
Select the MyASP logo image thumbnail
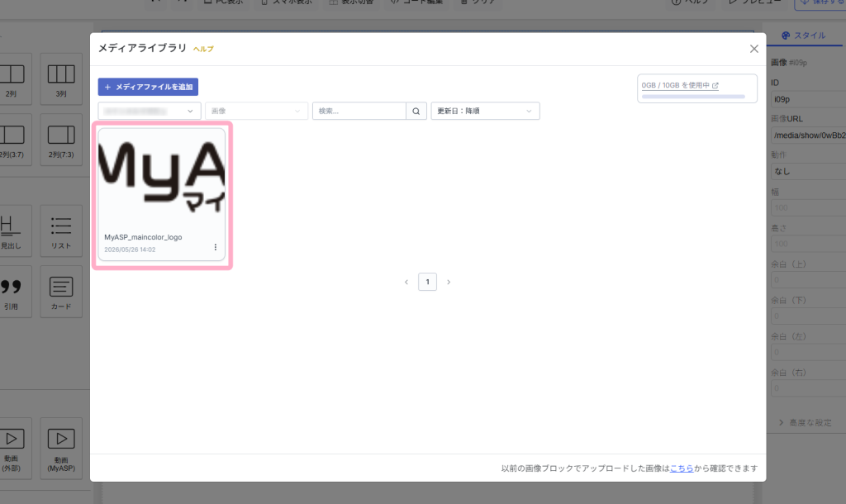pos(161,178)
